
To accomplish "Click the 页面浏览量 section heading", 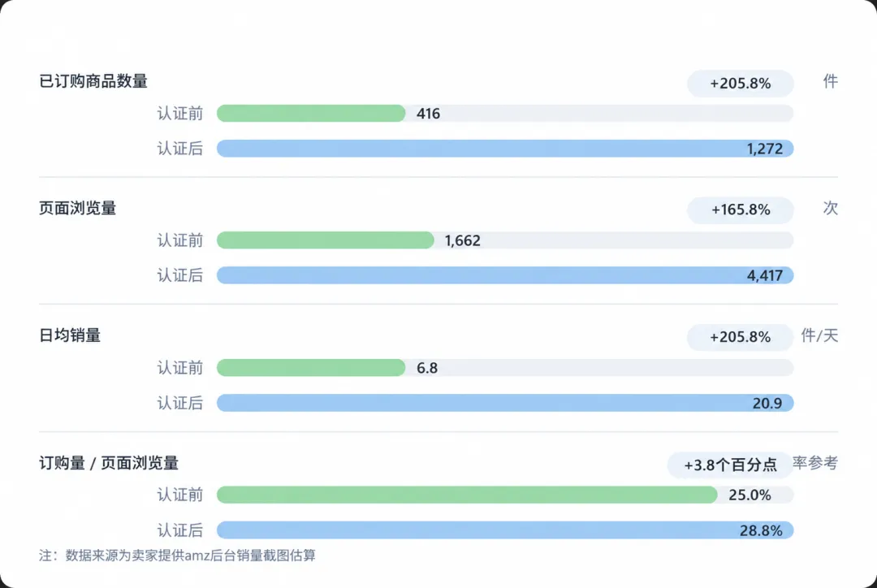I will 78,208.
